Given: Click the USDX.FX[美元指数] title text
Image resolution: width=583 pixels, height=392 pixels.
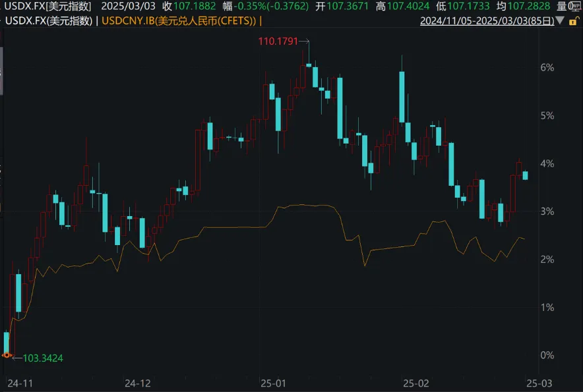Looking at the screenshot, I should tap(47, 6).
